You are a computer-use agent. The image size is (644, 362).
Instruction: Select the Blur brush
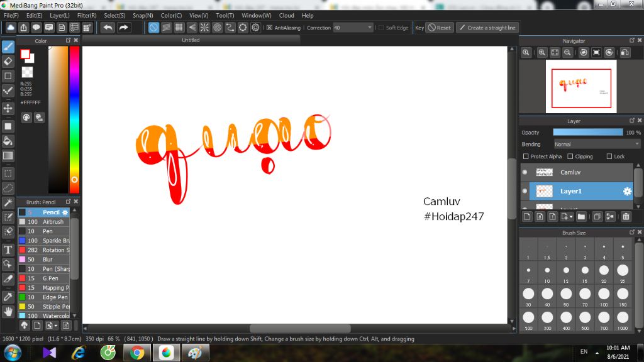[43, 260]
